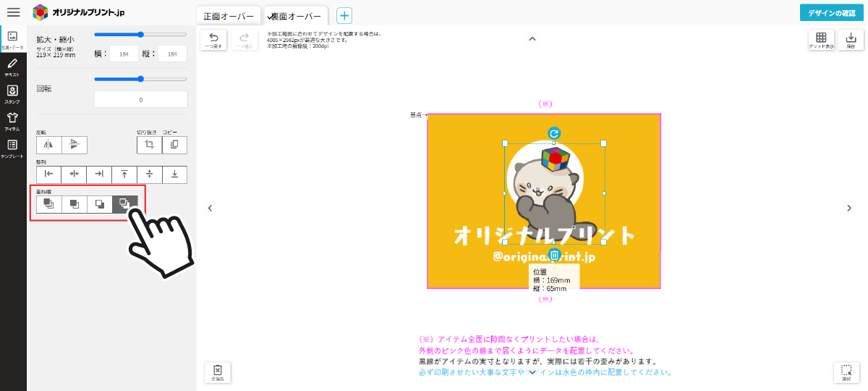Open the 写真・データ (photo/data) panel
Screen dimensions: 868x391
pos(12,39)
